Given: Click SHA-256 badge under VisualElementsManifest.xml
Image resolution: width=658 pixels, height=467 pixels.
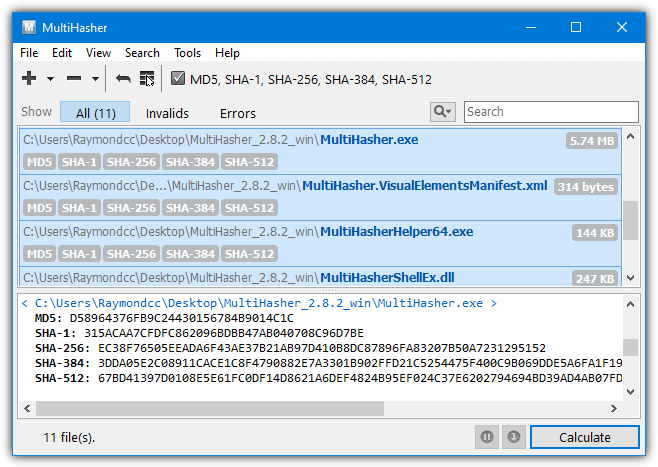Looking at the screenshot, I should click(x=131, y=208).
